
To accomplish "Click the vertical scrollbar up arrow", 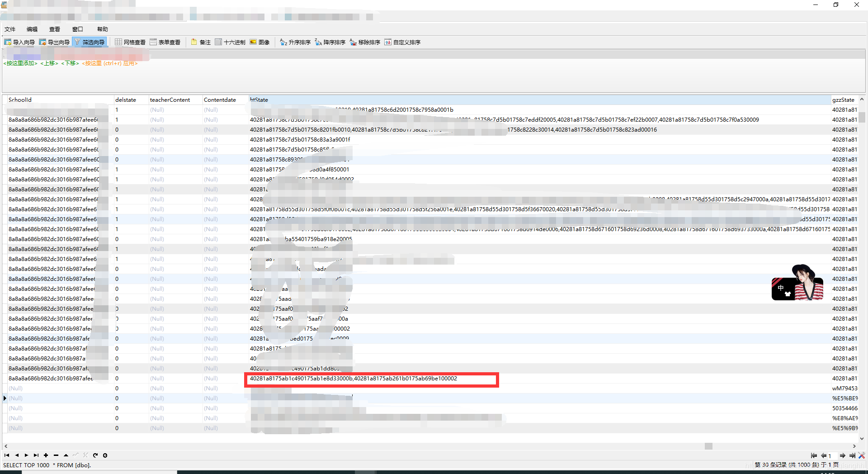I will point(862,100).
